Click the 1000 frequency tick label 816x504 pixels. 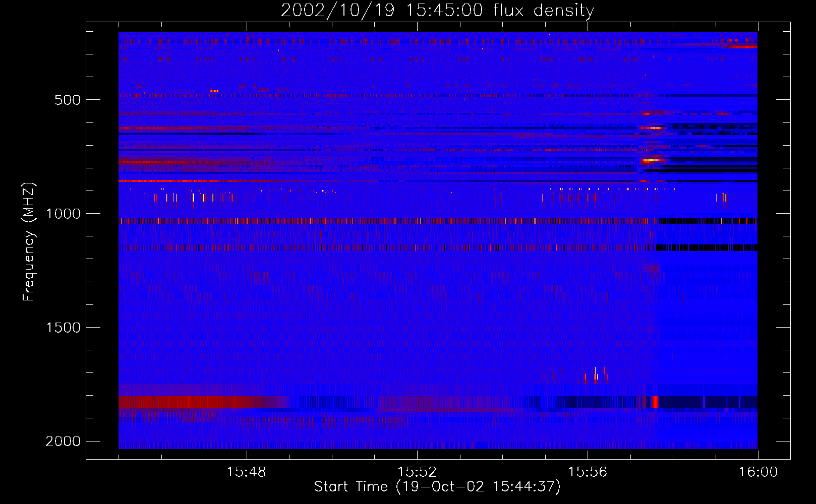tap(63, 214)
